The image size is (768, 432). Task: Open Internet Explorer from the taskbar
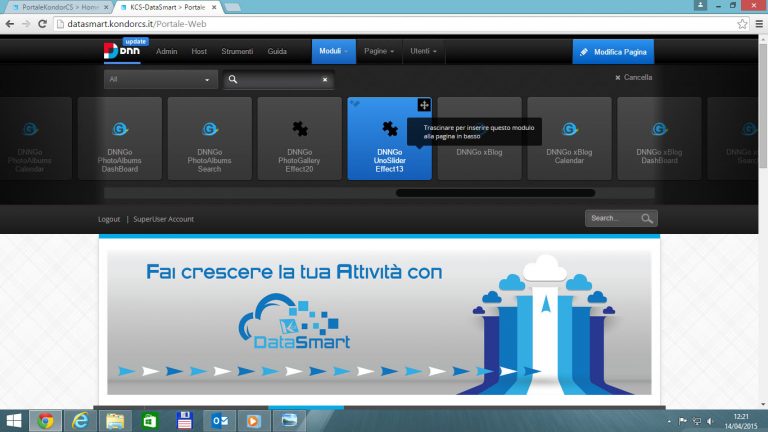click(x=79, y=420)
